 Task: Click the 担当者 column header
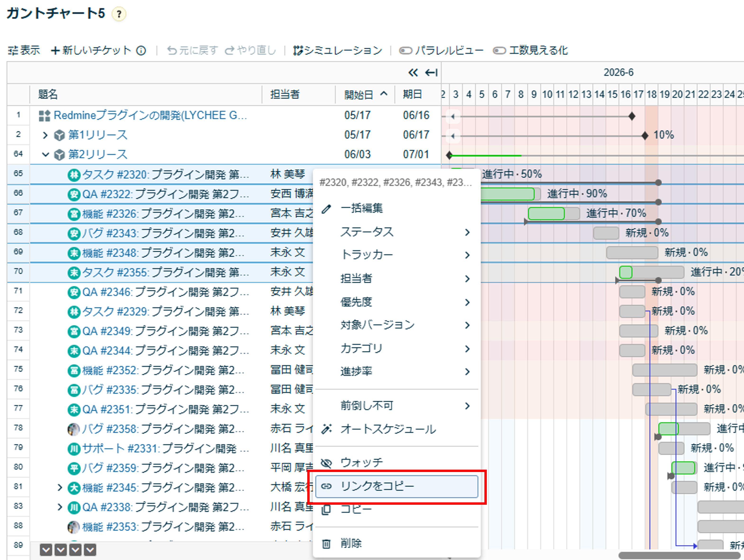[x=285, y=95]
